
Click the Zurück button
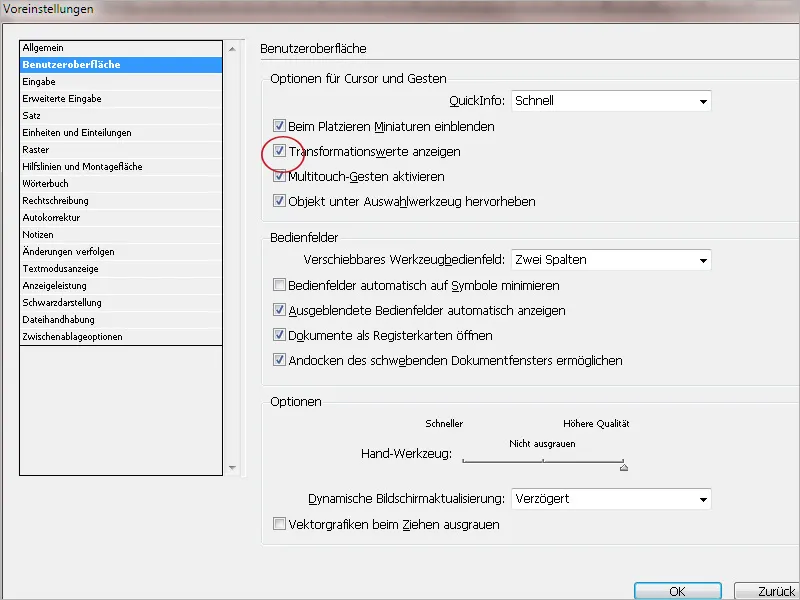(x=767, y=591)
